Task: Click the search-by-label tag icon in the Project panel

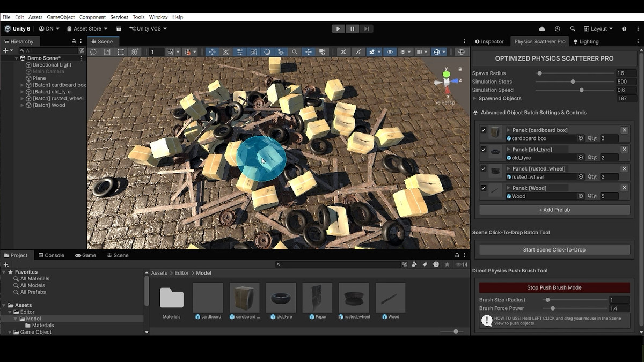Action: click(x=425, y=264)
